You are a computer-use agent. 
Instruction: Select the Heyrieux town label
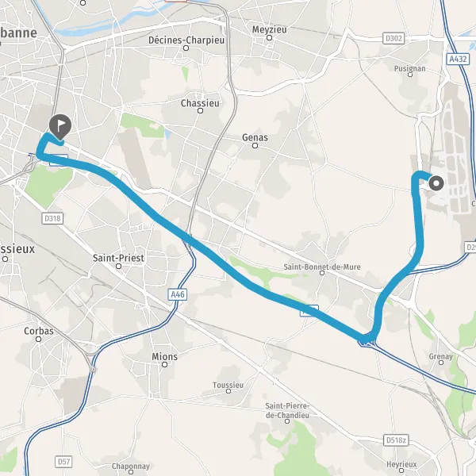point(401,464)
